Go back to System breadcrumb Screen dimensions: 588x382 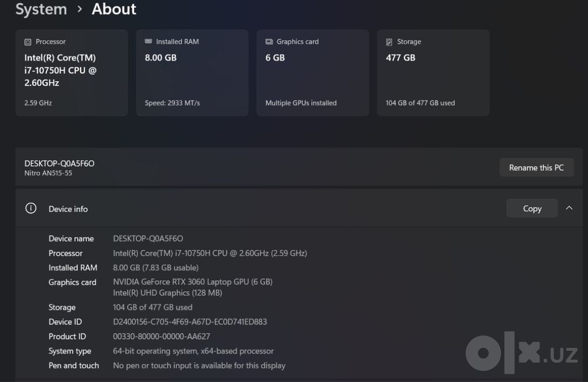click(x=41, y=9)
